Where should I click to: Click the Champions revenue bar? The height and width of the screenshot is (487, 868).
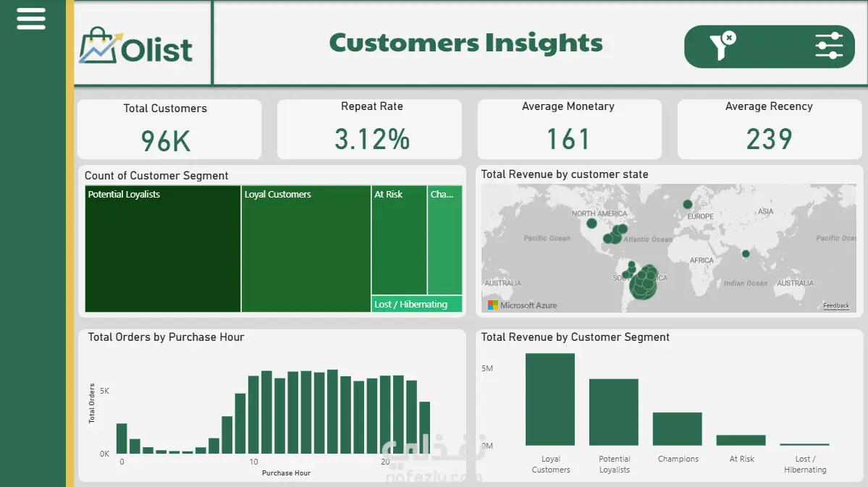pos(678,429)
